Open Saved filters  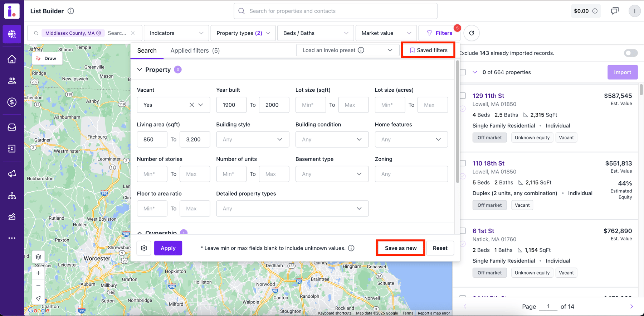click(428, 50)
